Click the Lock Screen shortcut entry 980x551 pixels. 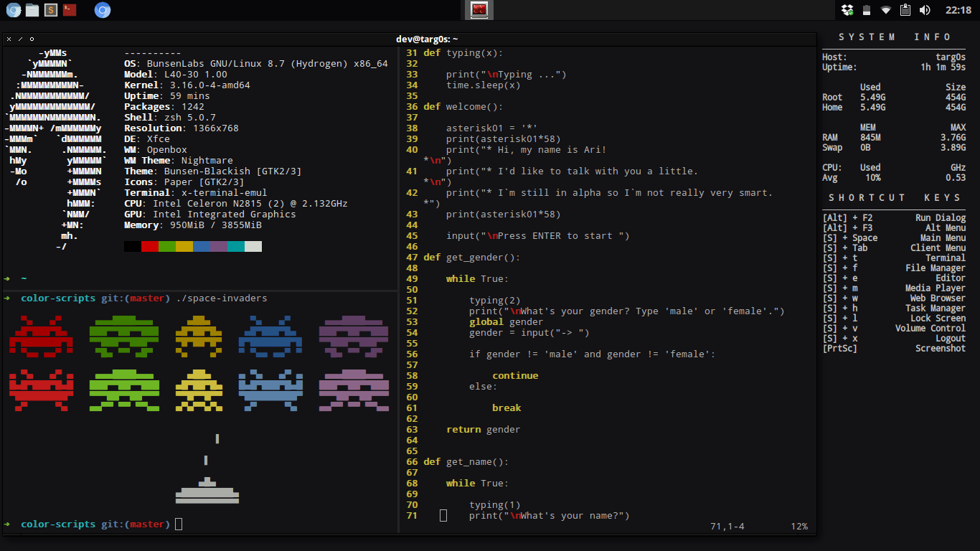coord(894,319)
